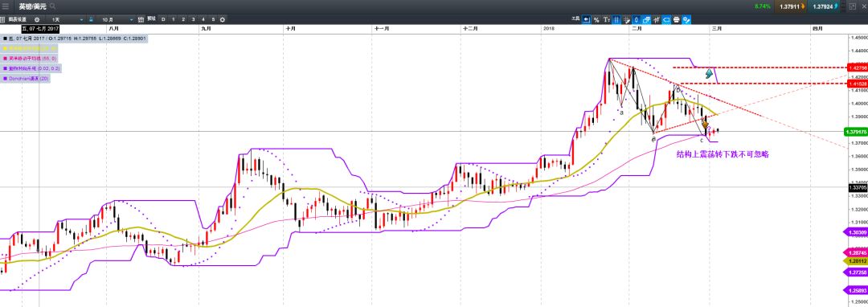Screen dimensions: 868x307
Task: Select the teal up-arrow marker on chart
Action: pyautogui.click(x=710, y=73)
